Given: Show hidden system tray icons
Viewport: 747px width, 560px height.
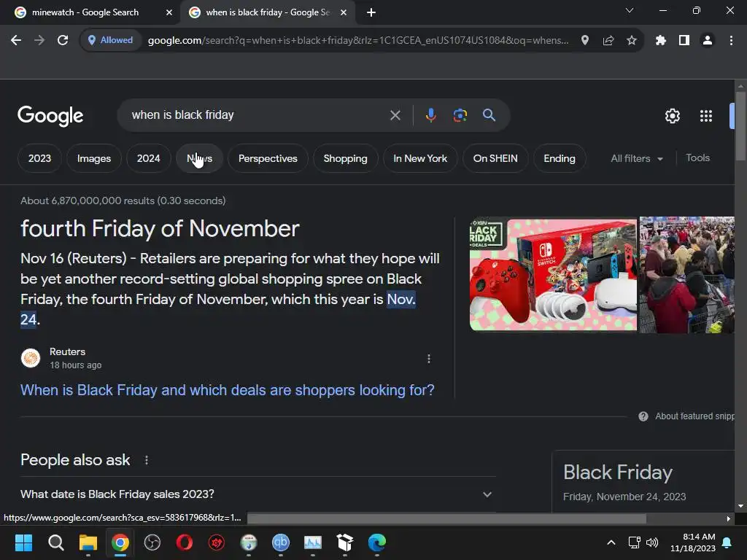Looking at the screenshot, I should [611, 542].
